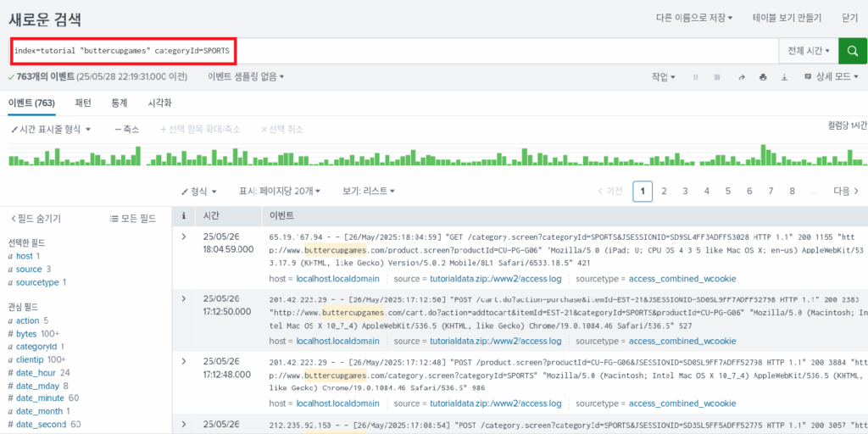Select the date_hour field
The width and height of the screenshot is (868, 434).
point(36,373)
